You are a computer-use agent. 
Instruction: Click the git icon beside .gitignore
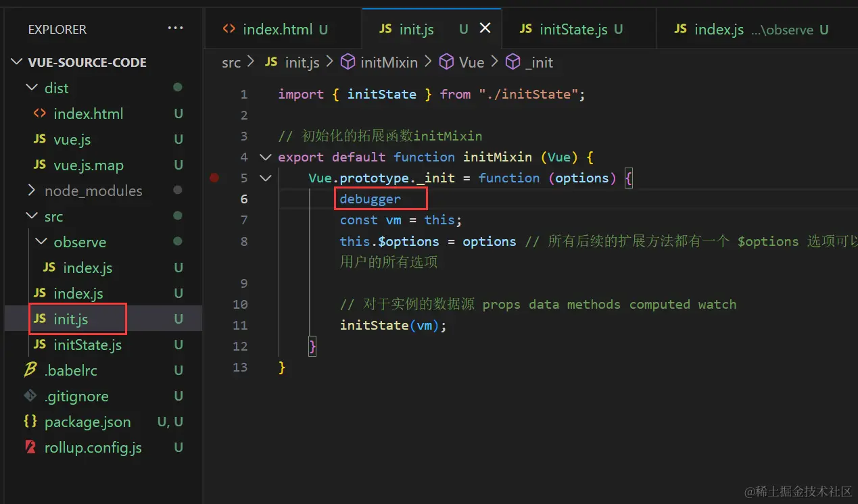click(x=30, y=395)
